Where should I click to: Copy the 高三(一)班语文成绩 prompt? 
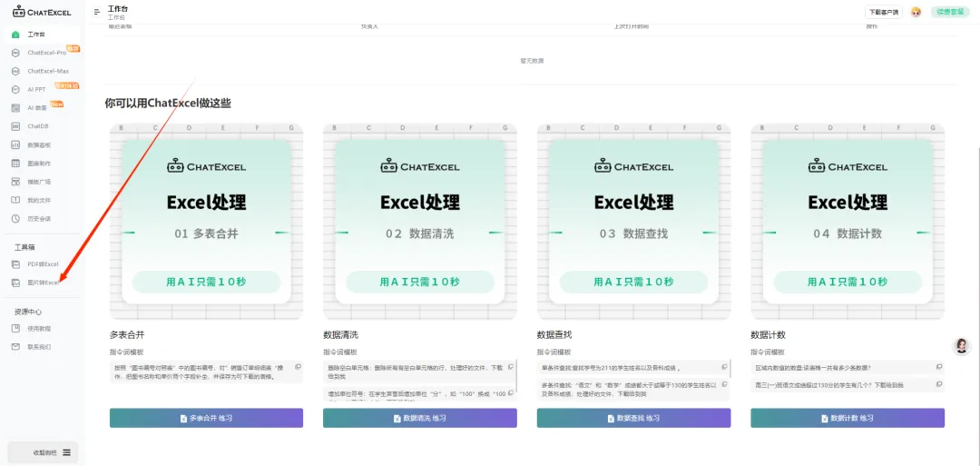pyautogui.click(x=939, y=384)
